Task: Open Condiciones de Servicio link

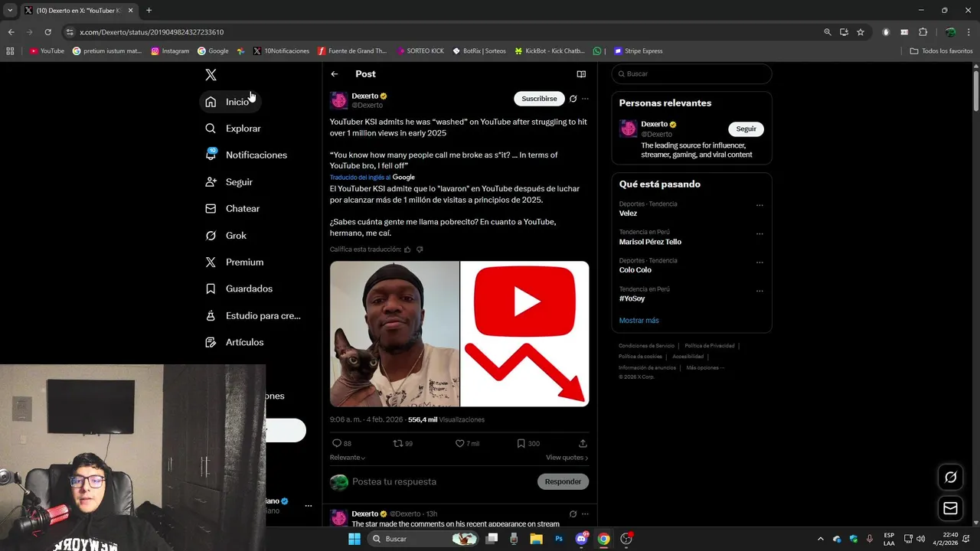Action: tap(646, 346)
